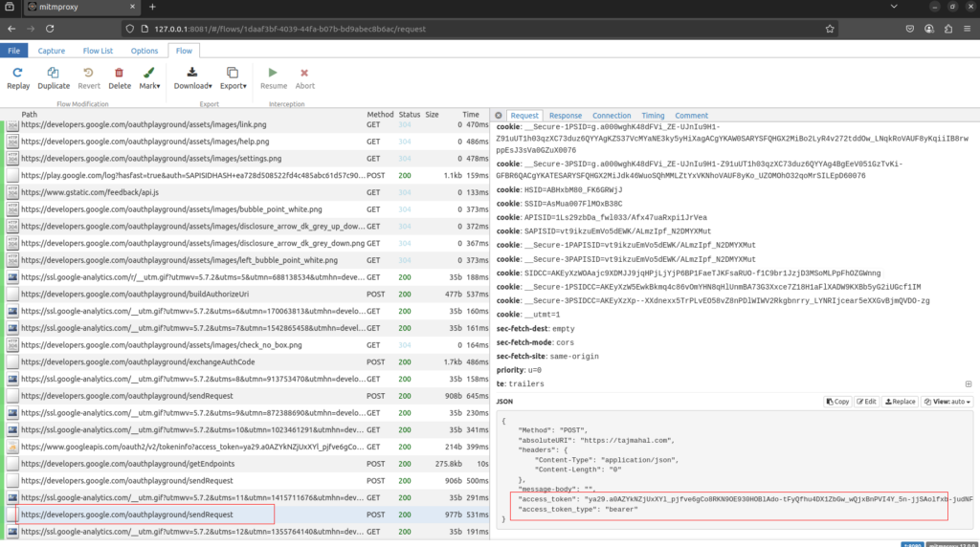Open the Mark dropdown menu
This screenshot has height=547, width=980.
[x=149, y=77]
